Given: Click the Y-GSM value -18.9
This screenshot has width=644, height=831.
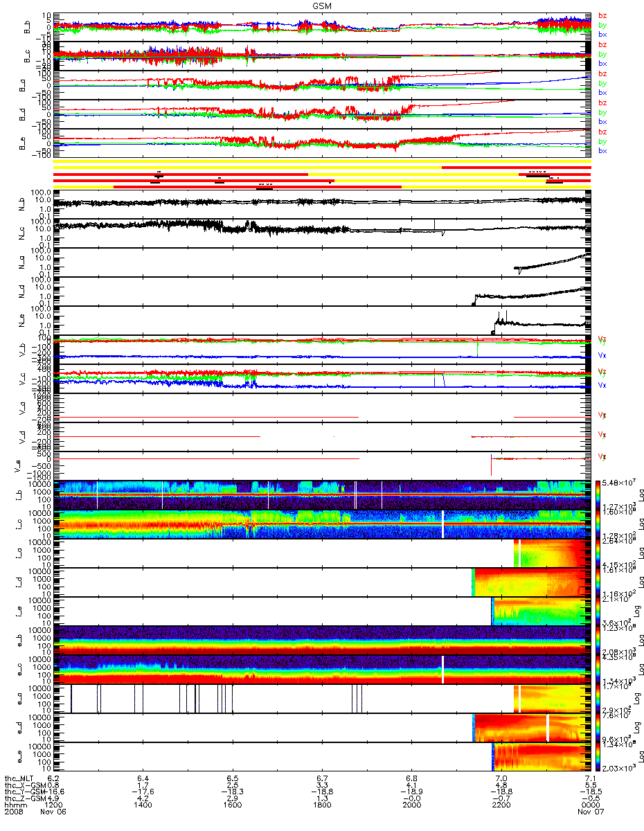Looking at the screenshot, I should (x=411, y=793).
